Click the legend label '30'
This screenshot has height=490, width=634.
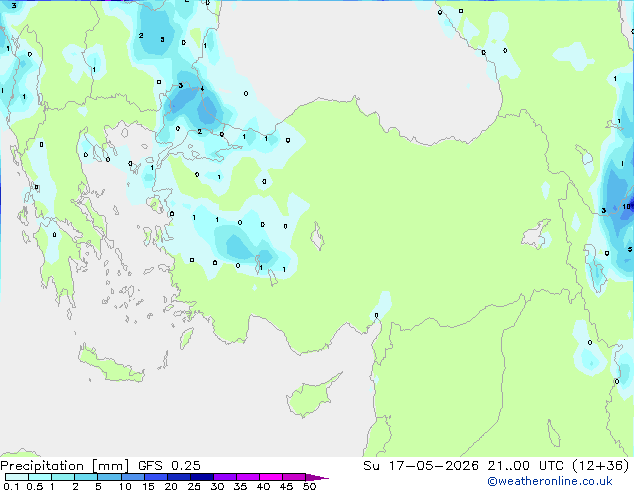[217, 486]
